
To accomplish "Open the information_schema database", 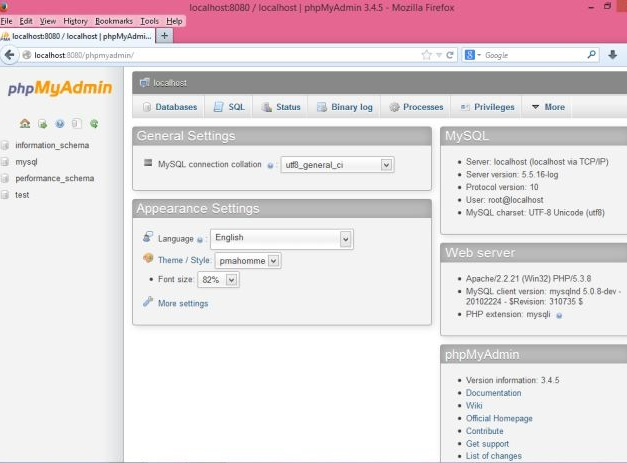I will coord(52,145).
